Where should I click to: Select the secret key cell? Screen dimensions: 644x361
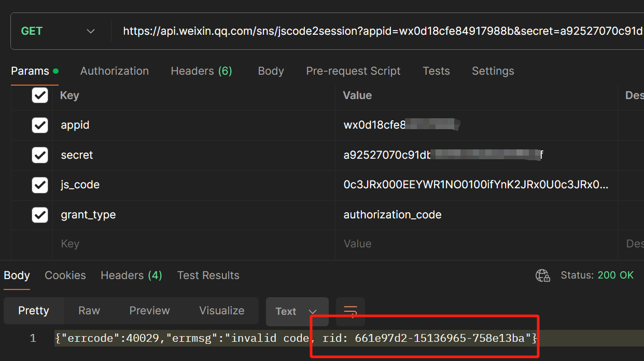pyautogui.click(x=194, y=155)
